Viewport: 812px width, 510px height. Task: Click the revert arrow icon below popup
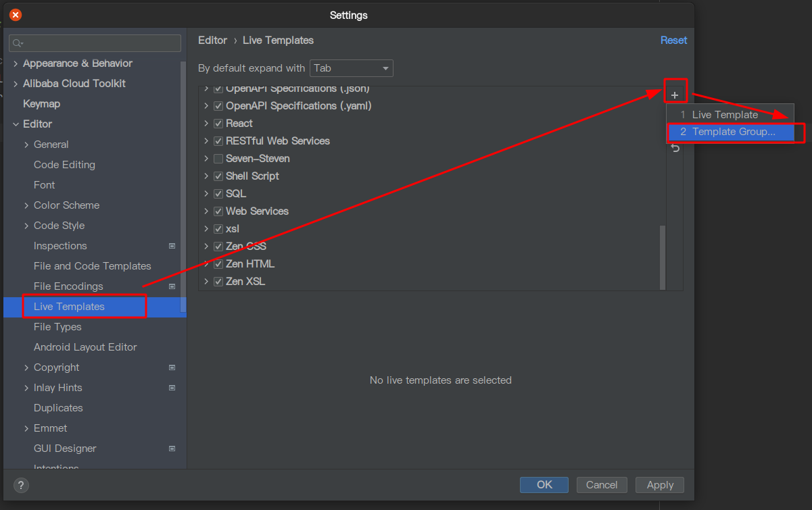(675, 148)
